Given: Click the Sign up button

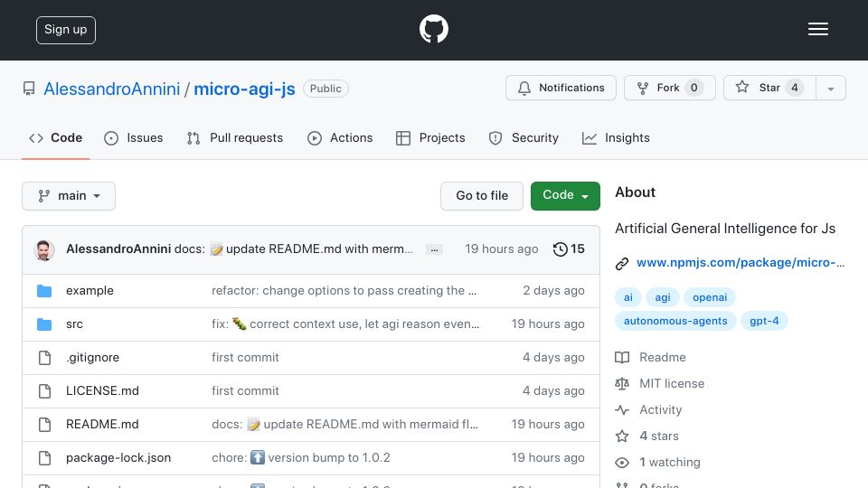Looking at the screenshot, I should 66,30.
